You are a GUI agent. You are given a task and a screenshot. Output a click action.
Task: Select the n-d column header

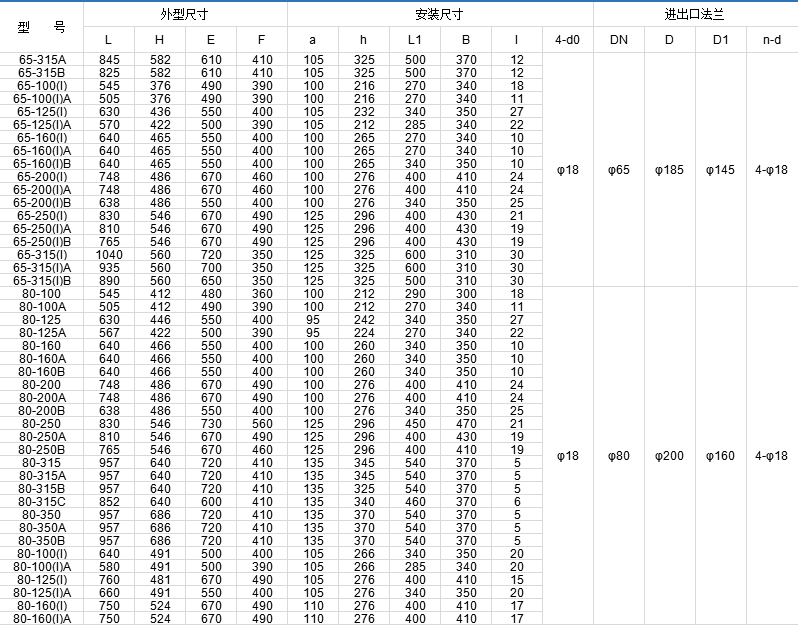click(x=772, y=40)
